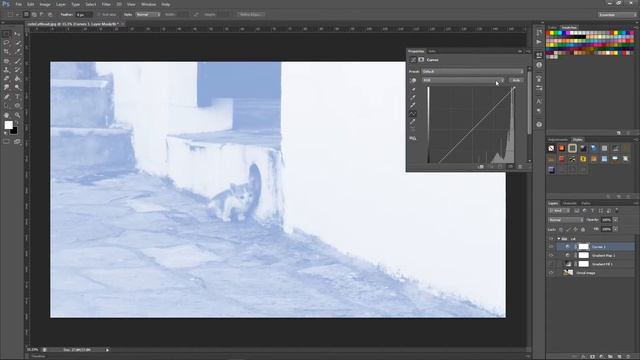This screenshot has height=360, width=640.
Task: Switch to the Channels tab
Action: (570, 203)
